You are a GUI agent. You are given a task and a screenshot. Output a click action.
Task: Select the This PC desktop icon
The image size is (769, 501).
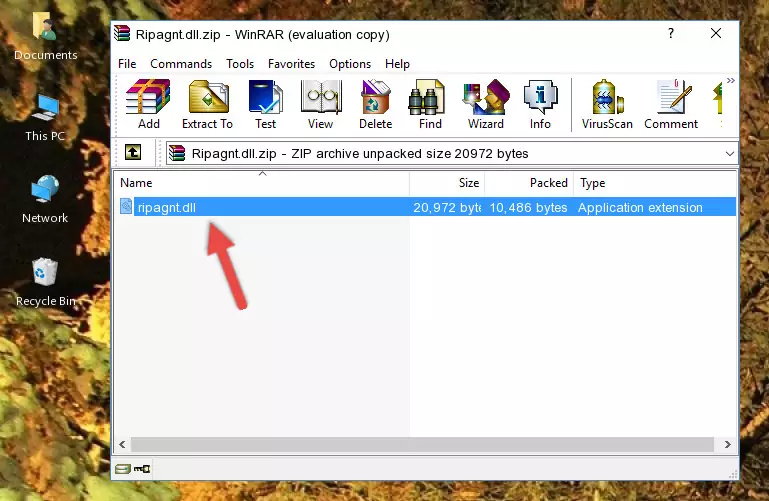[x=45, y=118]
